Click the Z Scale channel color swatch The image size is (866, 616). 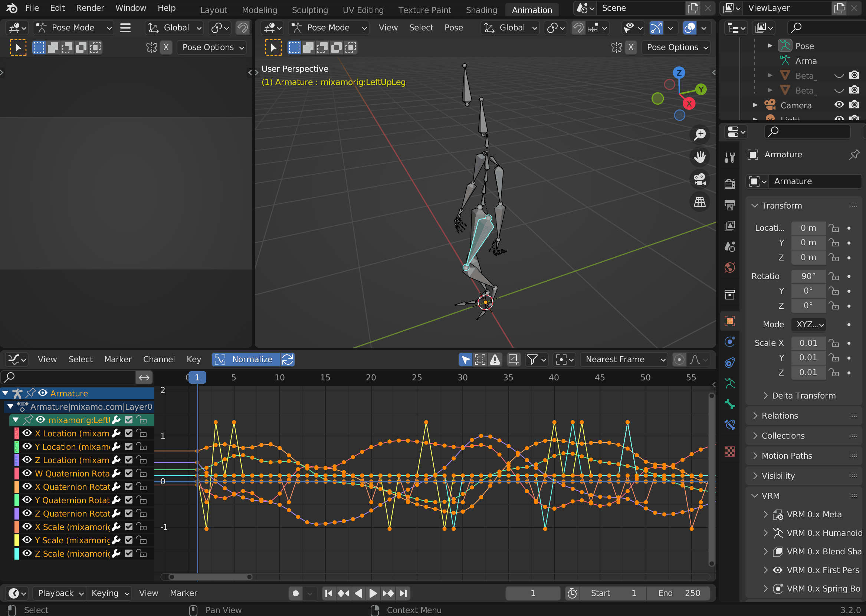point(16,553)
